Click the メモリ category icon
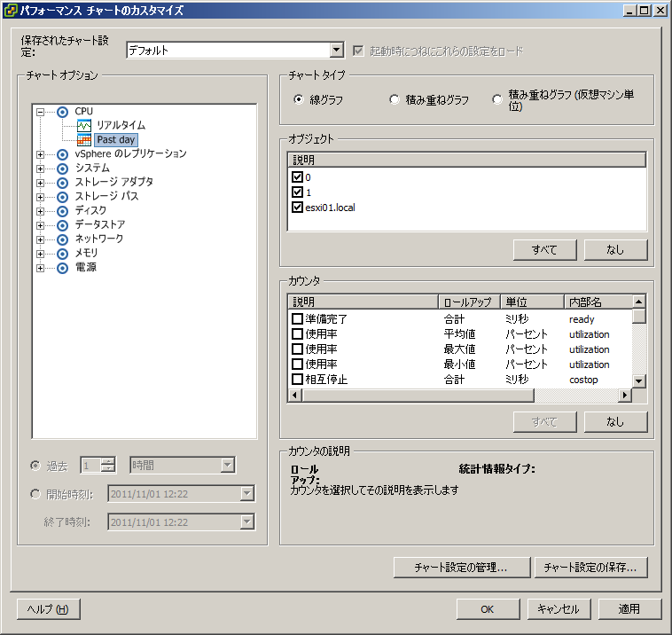This screenshot has height=635, width=672. (62, 254)
